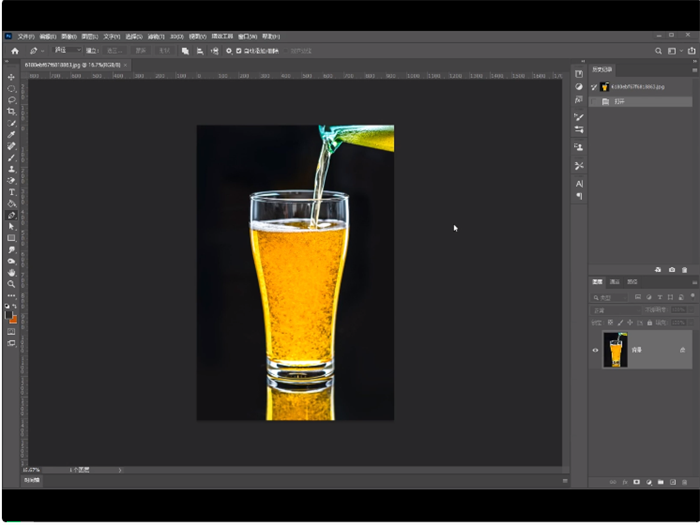Select the Crop tool
700x525 pixels.
tap(12, 111)
